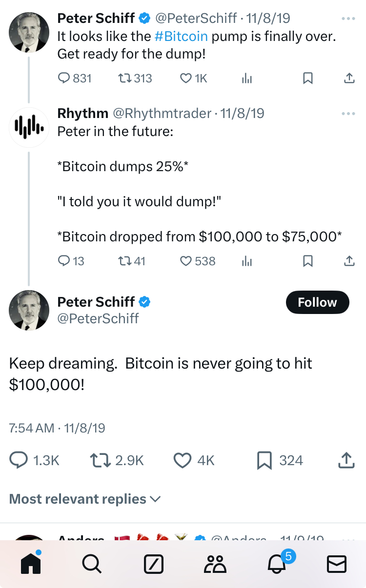Viewport: 366px width, 588px height.
Task: Open Rhythm's profile picture
Action: 29,127
